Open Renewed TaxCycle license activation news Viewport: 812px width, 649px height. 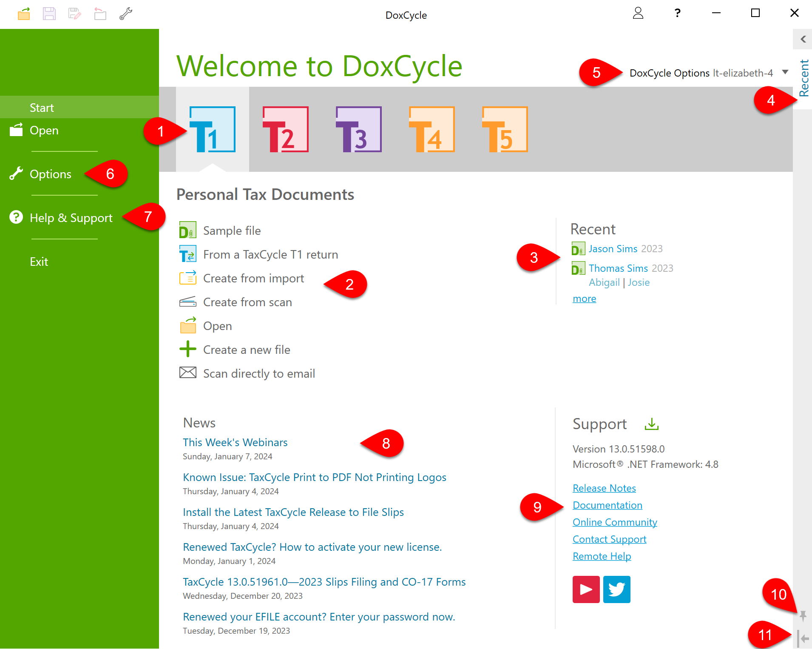312,547
